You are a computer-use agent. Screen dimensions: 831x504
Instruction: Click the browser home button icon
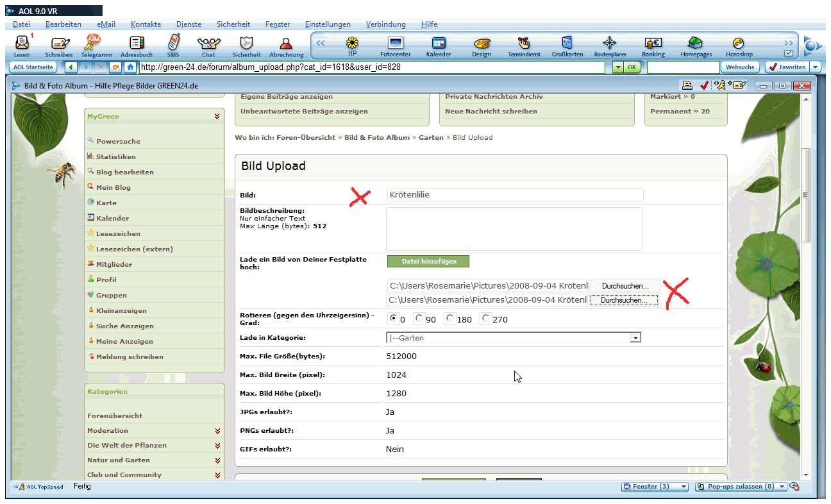130,67
